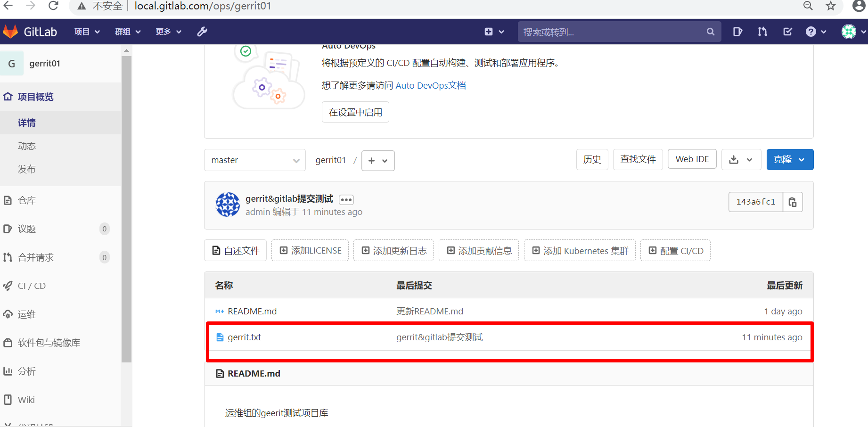This screenshot has width=868, height=427.
Task: Click the browser zoom magnifier icon
Action: 808,6
